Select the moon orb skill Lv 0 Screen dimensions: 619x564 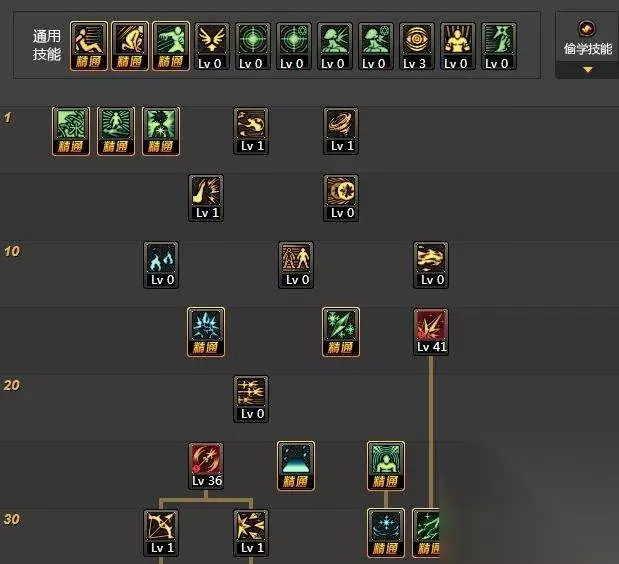pyautogui.click(x=341, y=198)
